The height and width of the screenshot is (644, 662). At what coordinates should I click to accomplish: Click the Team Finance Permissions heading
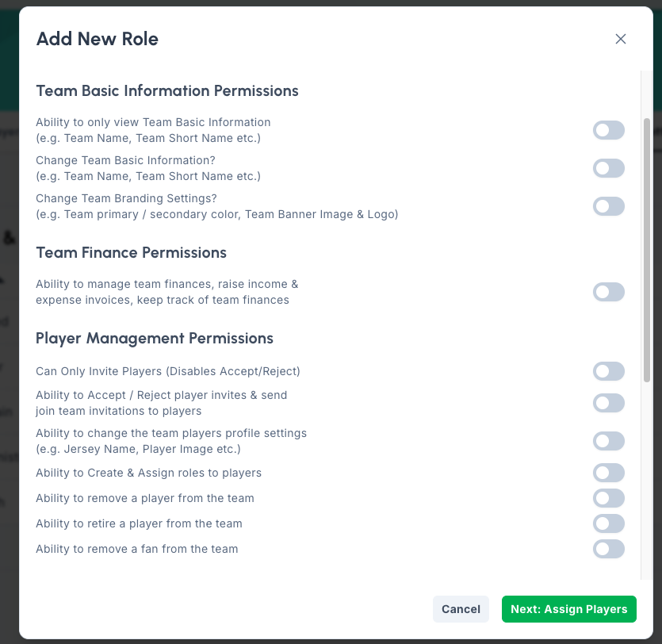point(132,253)
